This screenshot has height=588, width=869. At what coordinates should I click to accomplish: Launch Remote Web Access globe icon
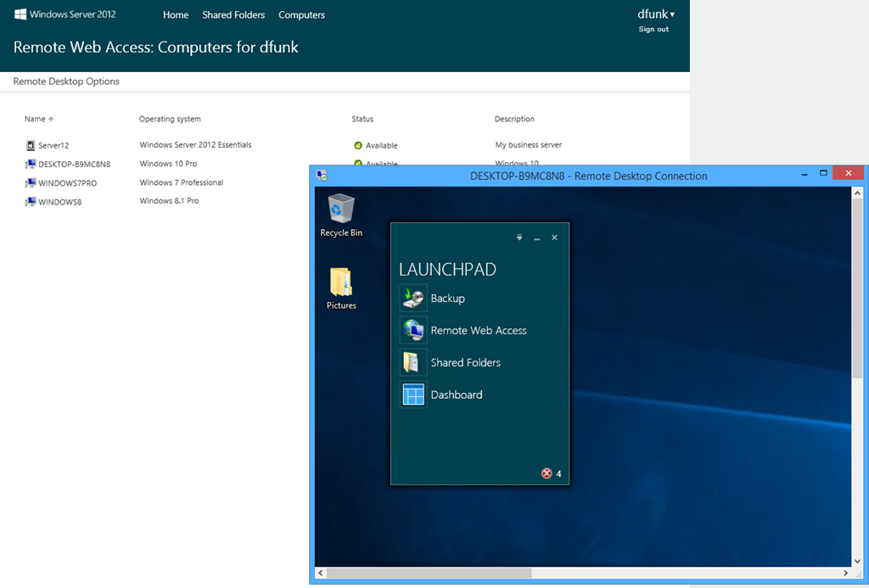click(413, 330)
